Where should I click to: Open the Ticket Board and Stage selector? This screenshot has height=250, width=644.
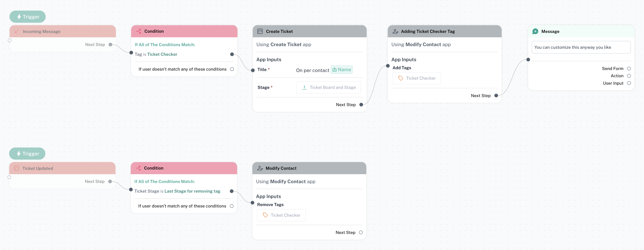[328, 87]
